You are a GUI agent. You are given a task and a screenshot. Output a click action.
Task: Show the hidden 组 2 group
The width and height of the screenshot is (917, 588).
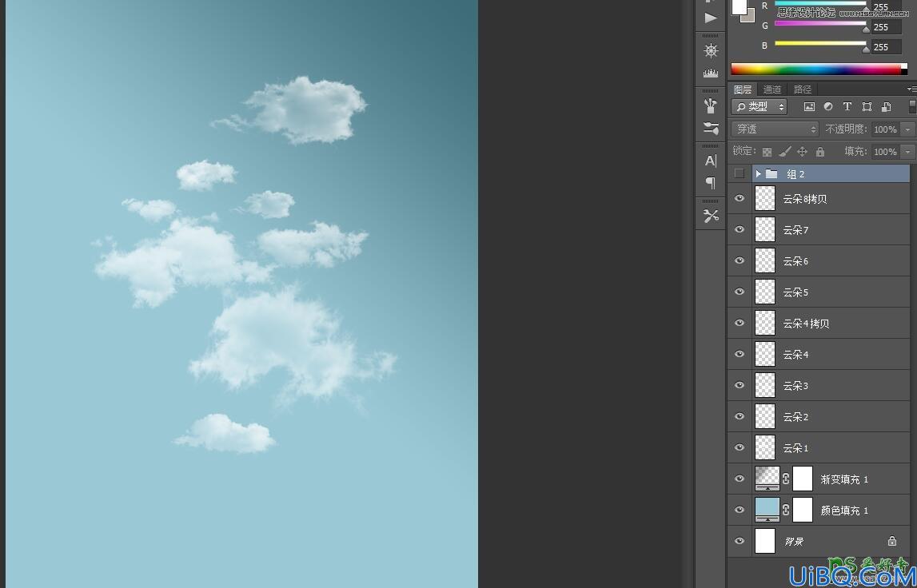click(x=740, y=173)
